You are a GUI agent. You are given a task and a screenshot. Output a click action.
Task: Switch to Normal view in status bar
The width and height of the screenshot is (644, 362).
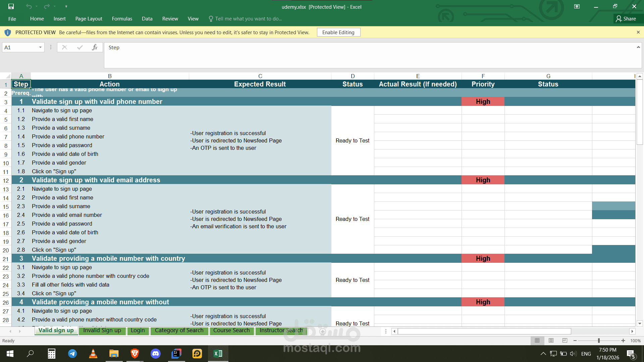(537, 341)
